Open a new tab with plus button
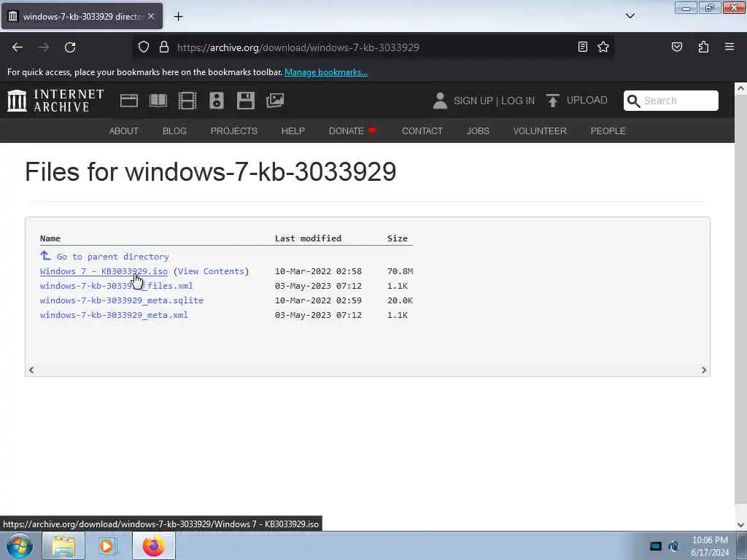This screenshot has width=747, height=560. click(178, 17)
